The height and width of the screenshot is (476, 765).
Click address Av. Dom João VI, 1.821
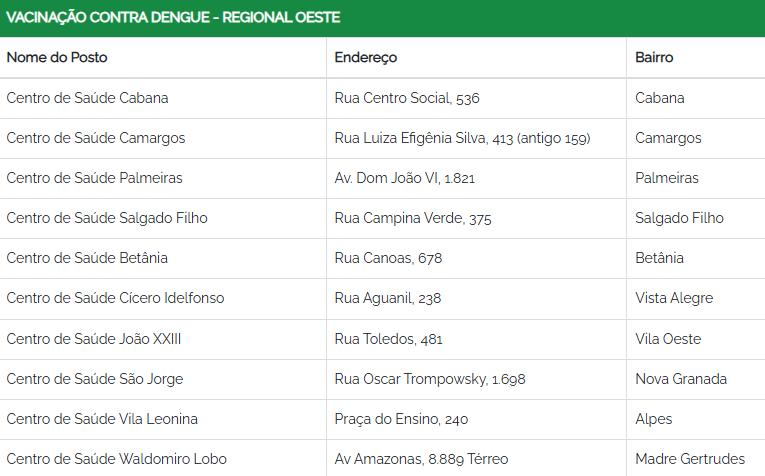(x=404, y=178)
